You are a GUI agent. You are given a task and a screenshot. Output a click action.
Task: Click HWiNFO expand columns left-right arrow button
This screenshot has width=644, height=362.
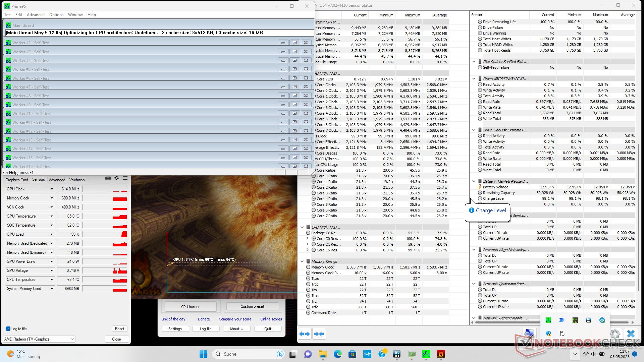(x=305, y=334)
